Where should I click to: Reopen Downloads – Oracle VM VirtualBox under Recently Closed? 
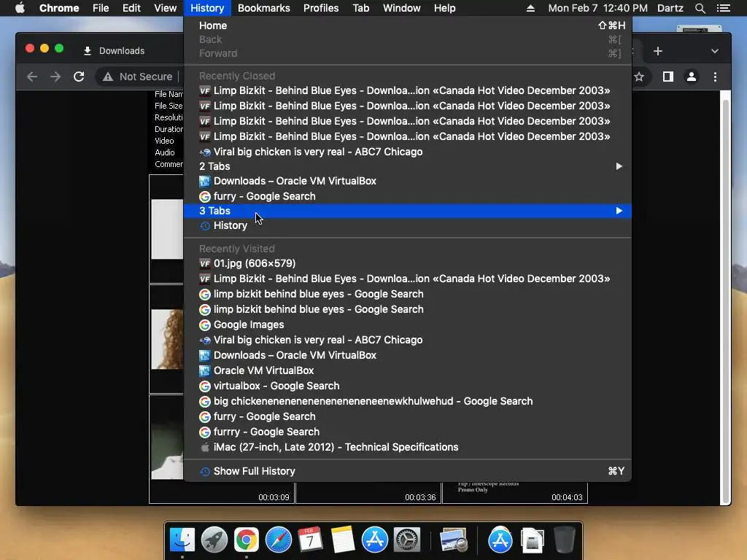coord(407,181)
